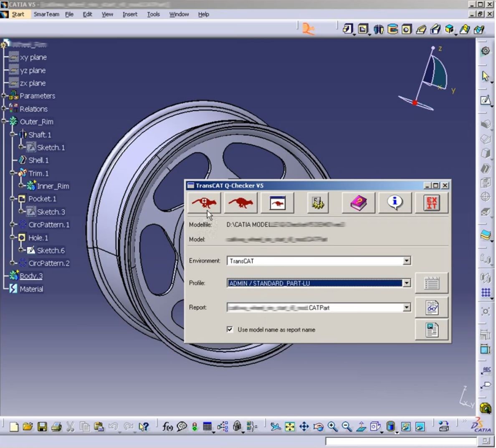The height and width of the screenshot is (448, 496).
Task: Open Q-Checker help book icon
Action: coord(358,203)
